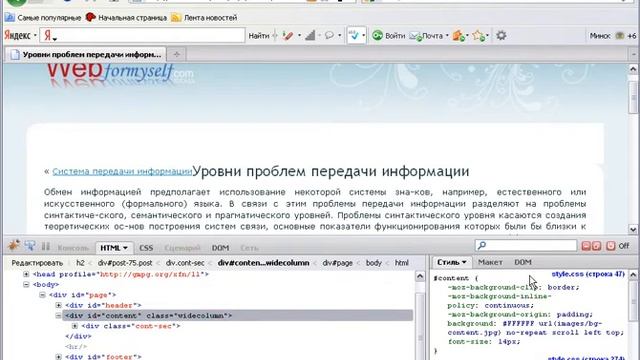Click the Yandex bar highlighter pen icon

coord(288,36)
